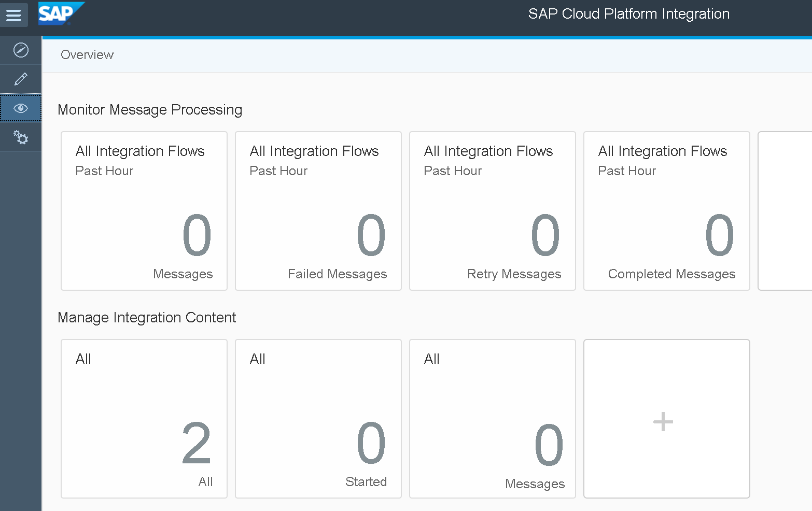Open the All integration content tile showing 2

click(x=144, y=419)
